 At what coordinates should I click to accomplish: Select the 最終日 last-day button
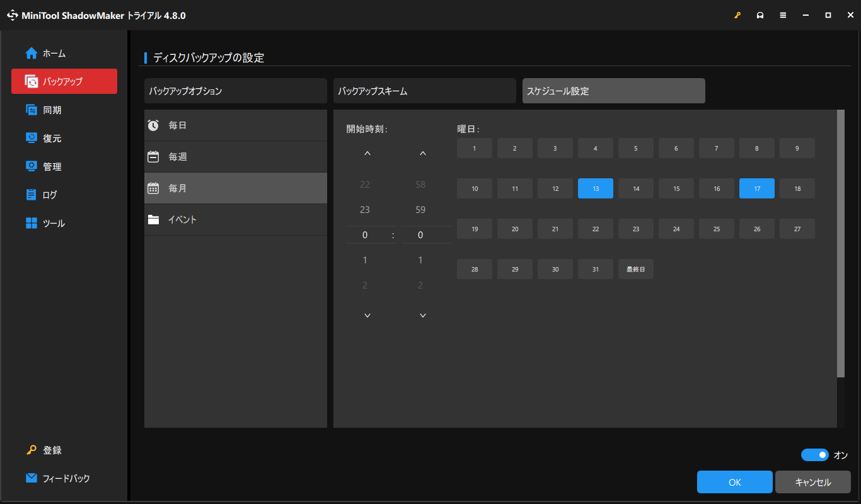[x=636, y=269]
